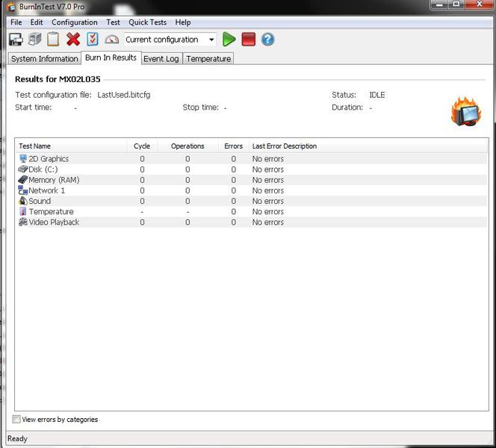
Task: Click the Network 1 computers icon
Action: [x=22, y=190]
